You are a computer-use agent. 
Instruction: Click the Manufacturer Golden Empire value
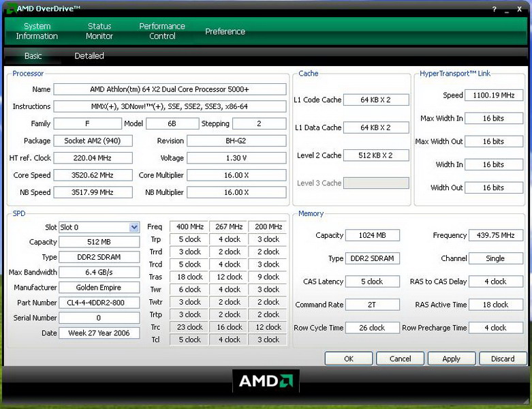coord(99,288)
